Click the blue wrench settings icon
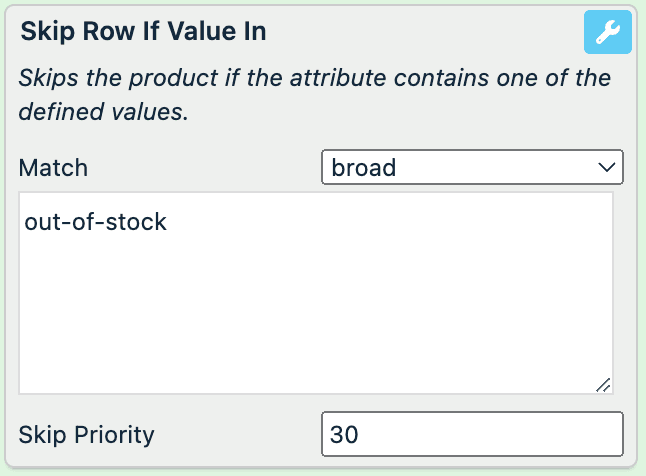This screenshot has height=476, width=646. [x=608, y=33]
